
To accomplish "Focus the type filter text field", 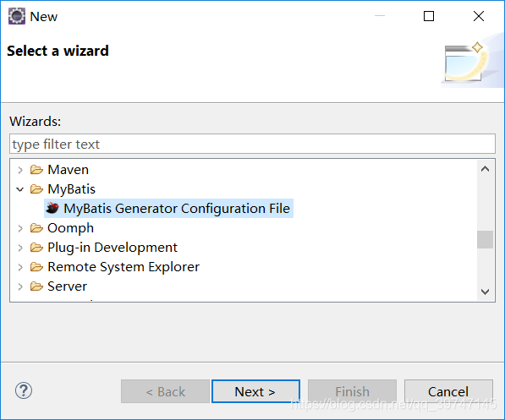I will pos(252,144).
